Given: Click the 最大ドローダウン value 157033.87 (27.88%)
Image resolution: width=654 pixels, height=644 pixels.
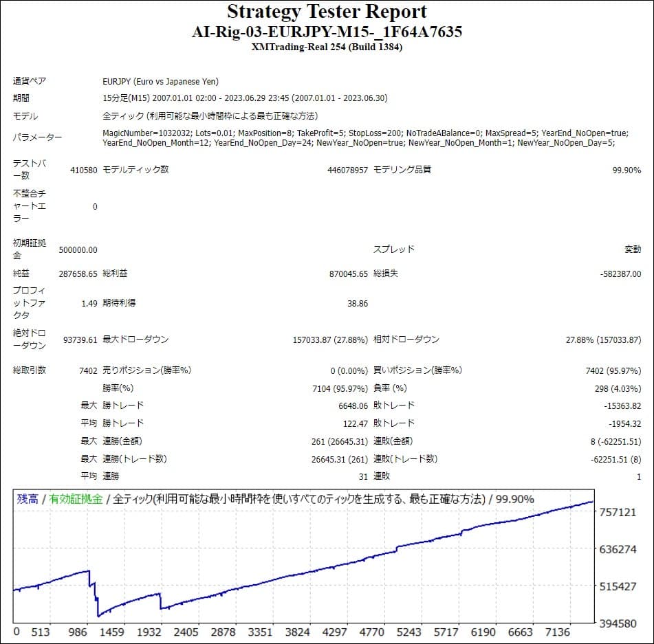Looking at the screenshot, I should 330,340.
